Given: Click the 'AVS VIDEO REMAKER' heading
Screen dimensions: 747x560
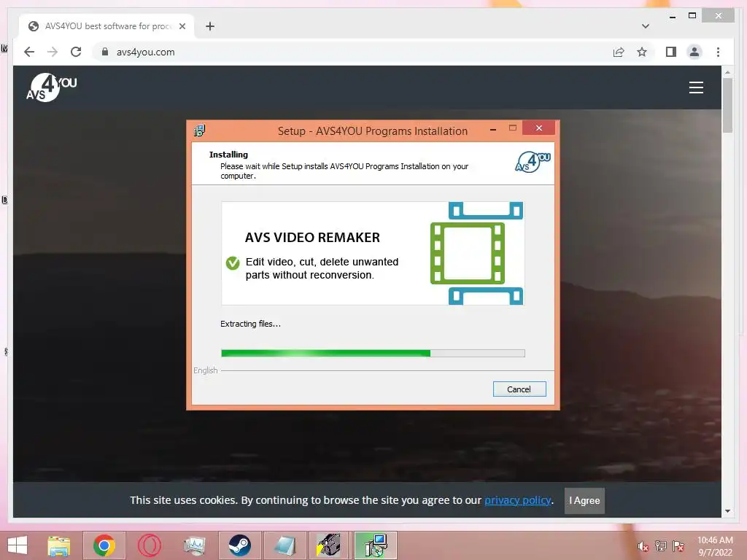Looking at the screenshot, I should coord(312,237).
